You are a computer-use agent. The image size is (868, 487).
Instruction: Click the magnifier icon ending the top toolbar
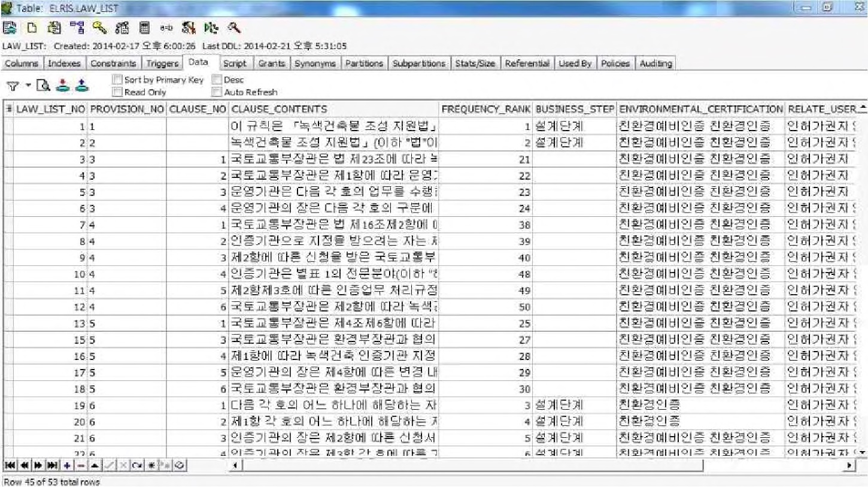[x=234, y=28]
